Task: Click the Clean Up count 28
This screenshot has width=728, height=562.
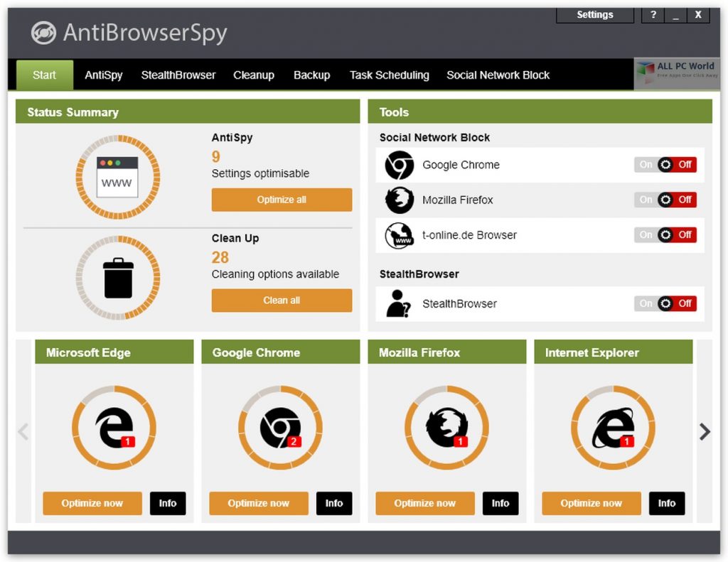Action: click(220, 257)
